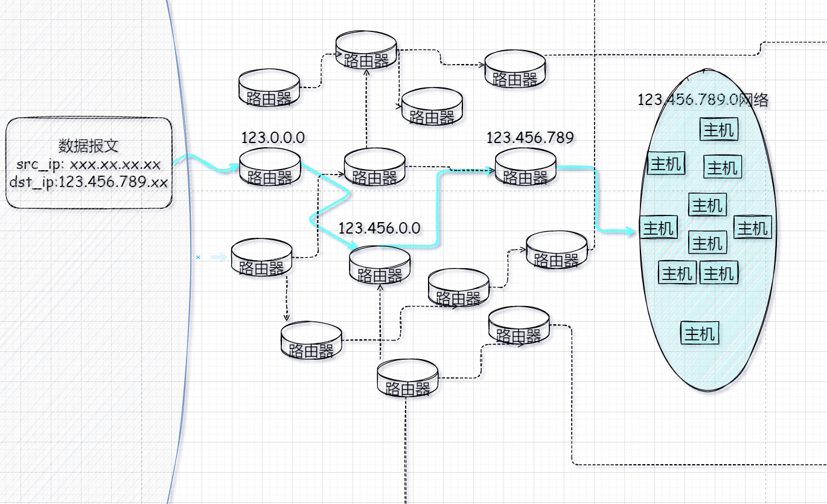Select the "123.0.0.0" address label
This screenshot has height=504, width=827.
(x=273, y=137)
